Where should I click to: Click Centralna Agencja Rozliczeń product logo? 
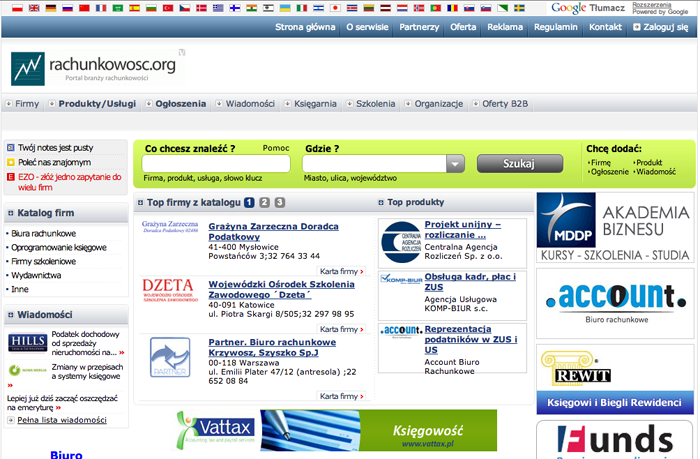(401, 242)
